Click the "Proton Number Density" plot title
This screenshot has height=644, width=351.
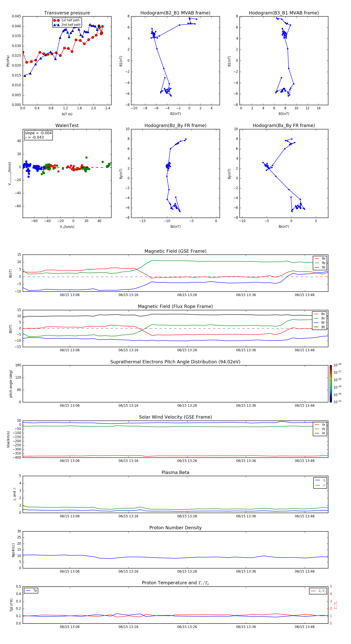175,528
